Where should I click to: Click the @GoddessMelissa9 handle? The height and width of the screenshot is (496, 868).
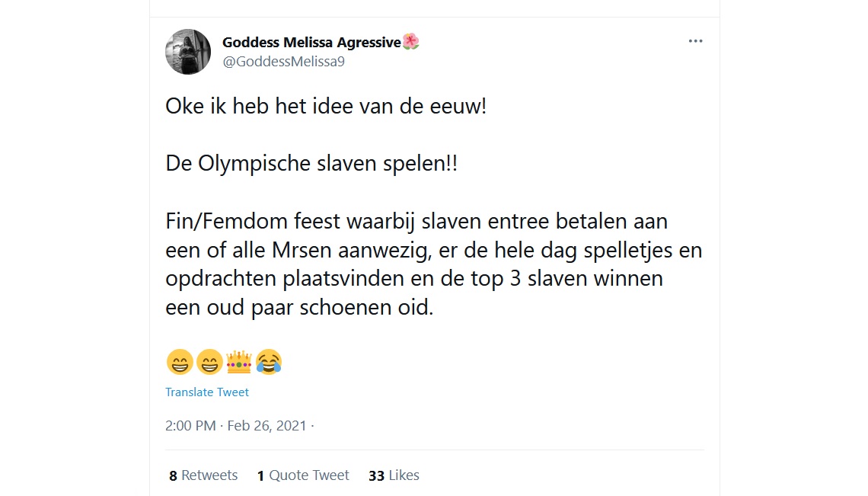(x=282, y=62)
